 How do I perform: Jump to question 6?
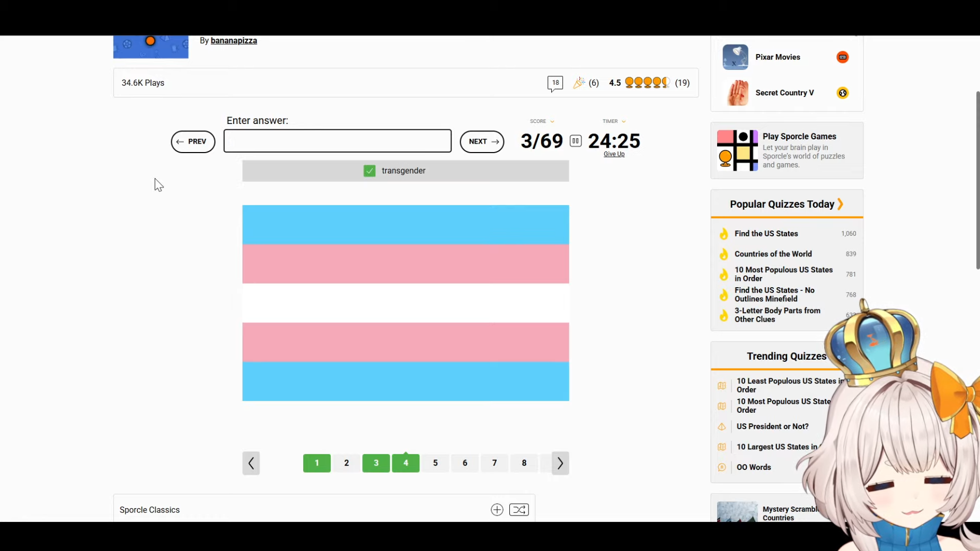465,463
